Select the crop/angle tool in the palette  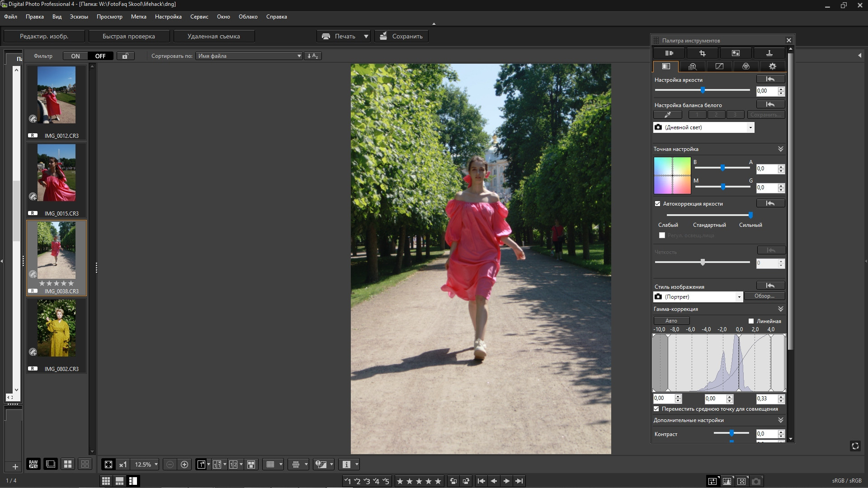(x=702, y=53)
